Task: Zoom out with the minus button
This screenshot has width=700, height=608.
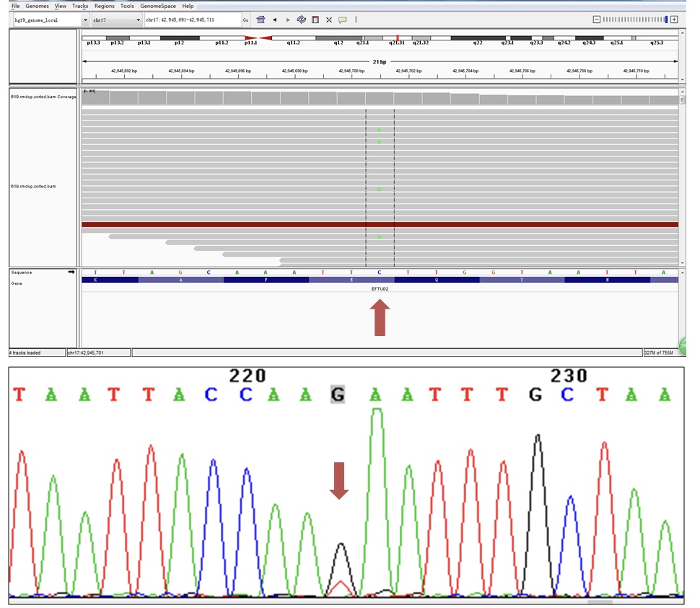Action: [596, 19]
